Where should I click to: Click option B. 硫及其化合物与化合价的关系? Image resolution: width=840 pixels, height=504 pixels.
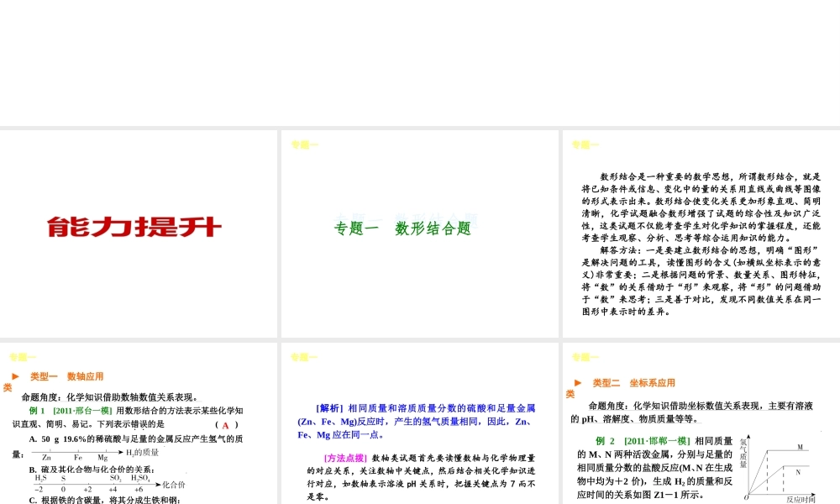click(x=92, y=470)
